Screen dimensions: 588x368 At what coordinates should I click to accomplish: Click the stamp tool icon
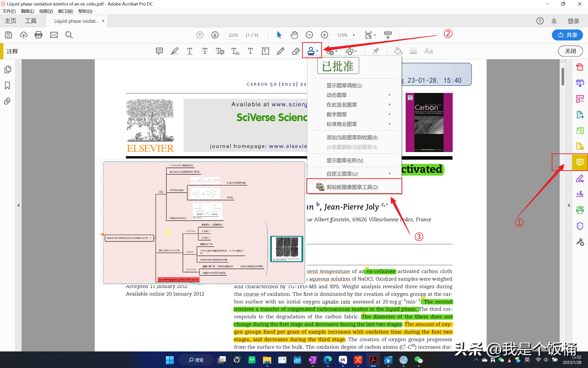click(x=311, y=51)
